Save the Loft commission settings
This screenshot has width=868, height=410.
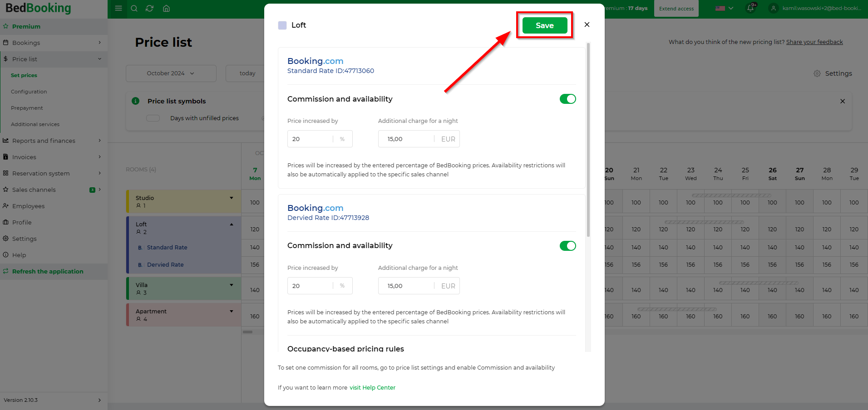545,25
